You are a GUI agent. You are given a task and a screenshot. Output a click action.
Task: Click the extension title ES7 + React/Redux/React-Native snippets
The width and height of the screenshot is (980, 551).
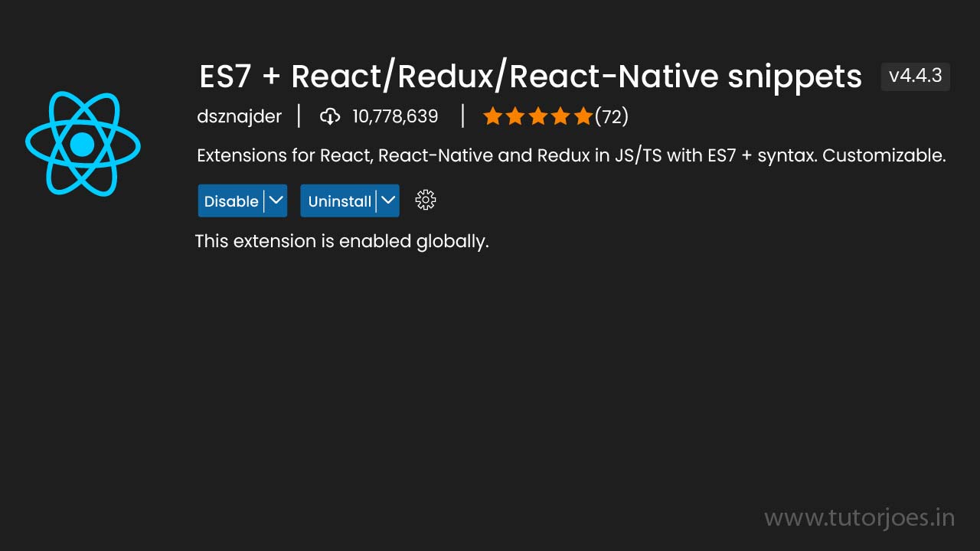[531, 77]
